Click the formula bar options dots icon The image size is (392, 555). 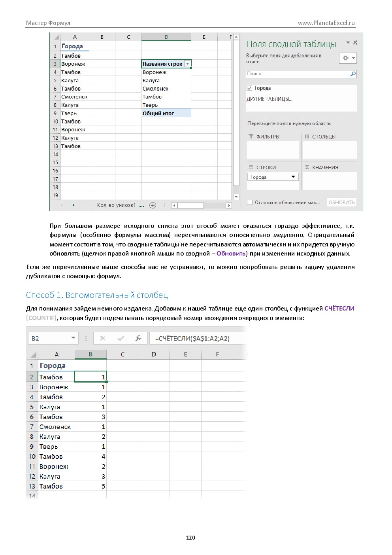point(86,338)
